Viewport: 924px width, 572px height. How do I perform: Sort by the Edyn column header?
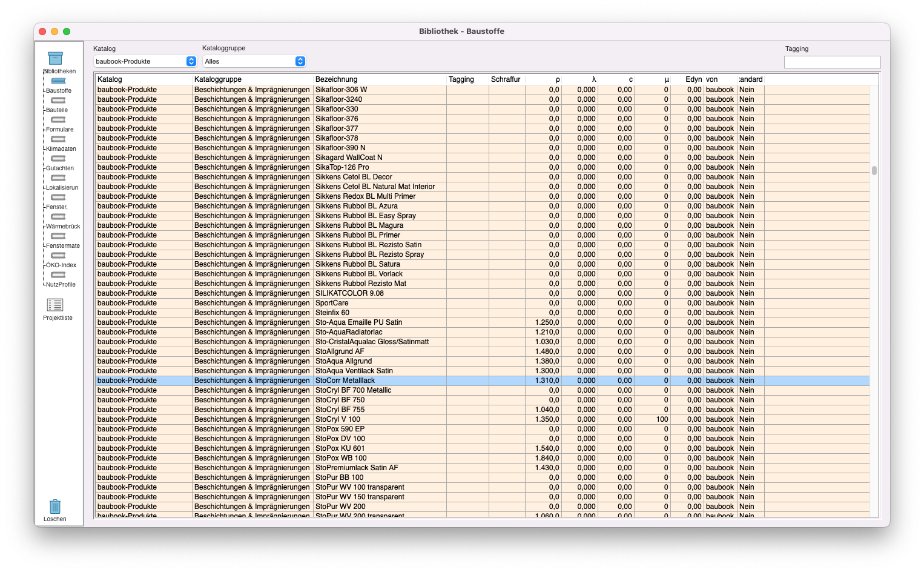pyautogui.click(x=687, y=79)
